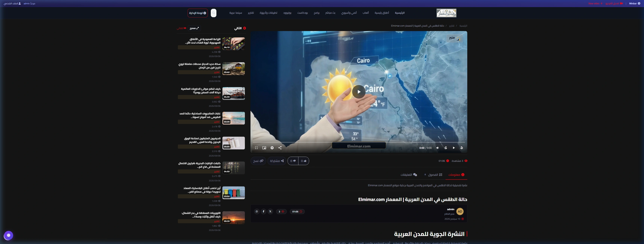Enable picture-in-picture in the video player

click(x=264, y=148)
